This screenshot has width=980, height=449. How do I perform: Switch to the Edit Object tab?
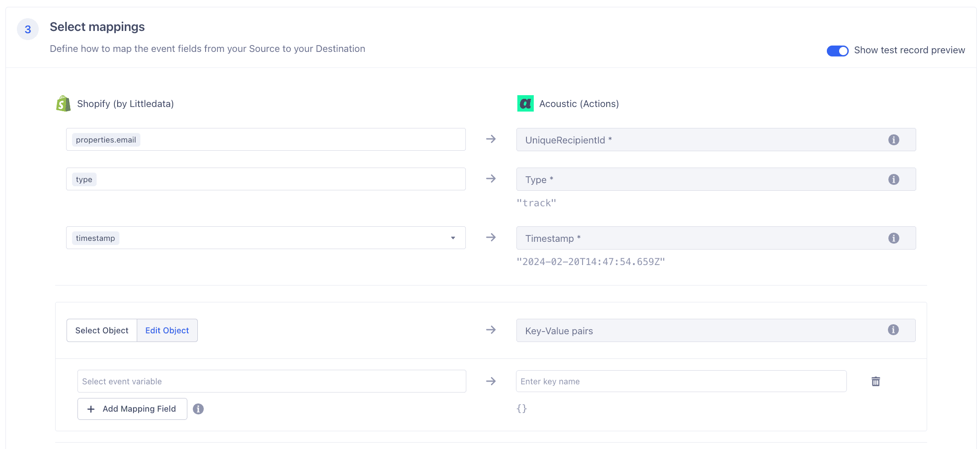(x=167, y=330)
